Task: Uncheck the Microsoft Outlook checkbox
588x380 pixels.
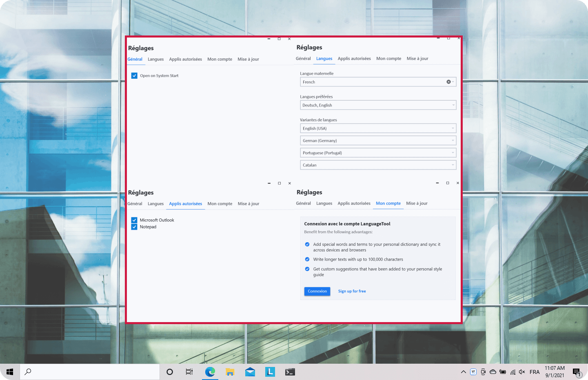Action: click(x=134, y=220)
